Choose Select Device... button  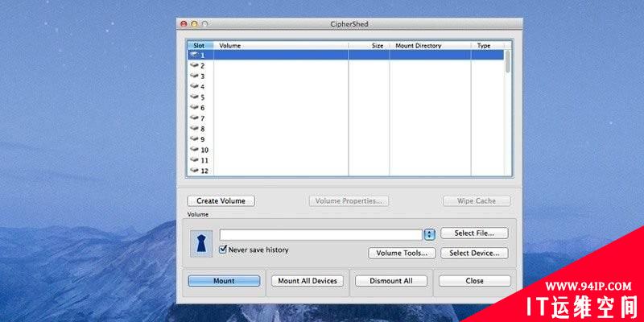(x=474, y=253)
